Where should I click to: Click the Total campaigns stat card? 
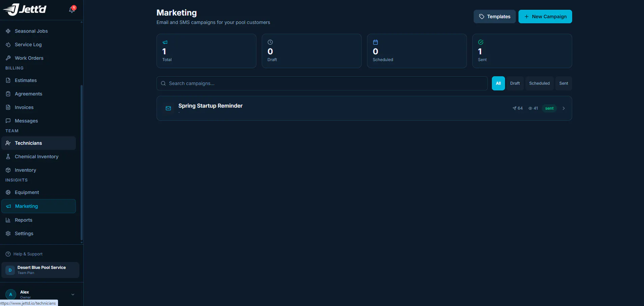pos(206,51)
